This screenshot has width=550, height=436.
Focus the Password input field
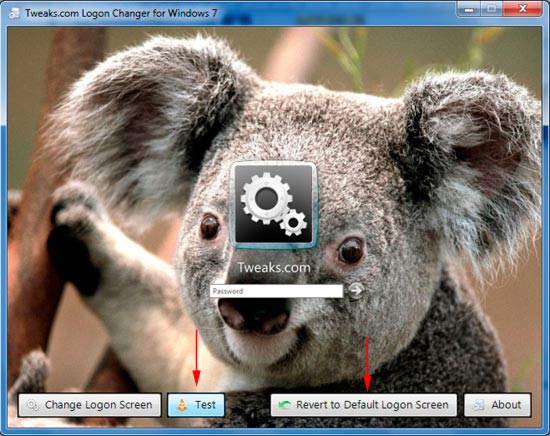tap(276, 291)
